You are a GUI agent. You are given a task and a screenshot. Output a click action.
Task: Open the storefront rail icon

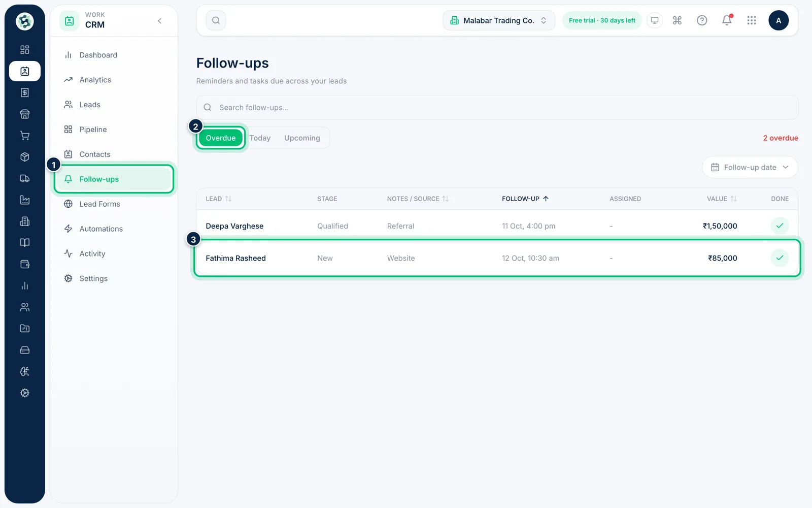pos(24,114)
